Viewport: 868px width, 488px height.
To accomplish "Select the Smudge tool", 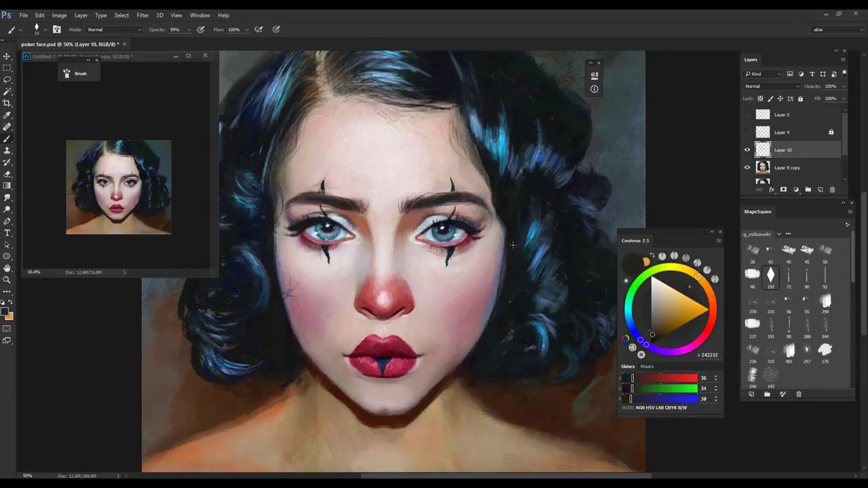I will [7, 197].
